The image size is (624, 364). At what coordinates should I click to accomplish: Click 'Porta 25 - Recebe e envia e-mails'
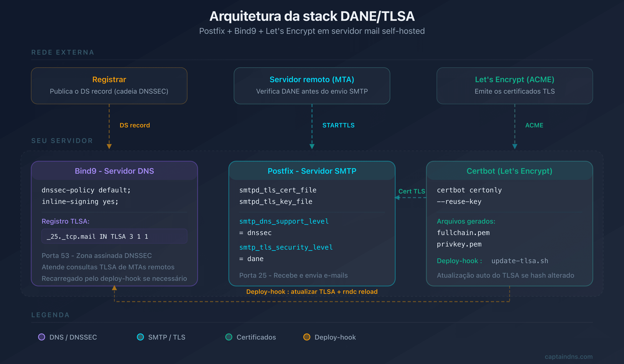[x=293, y=275]
